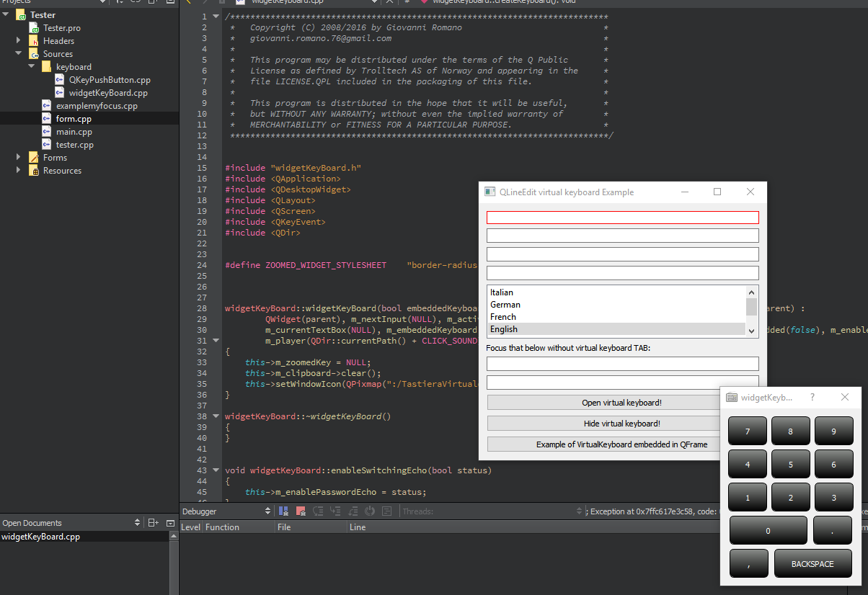Expand the Headers folder arrow

pyautogui.click(x=19, y=40)
